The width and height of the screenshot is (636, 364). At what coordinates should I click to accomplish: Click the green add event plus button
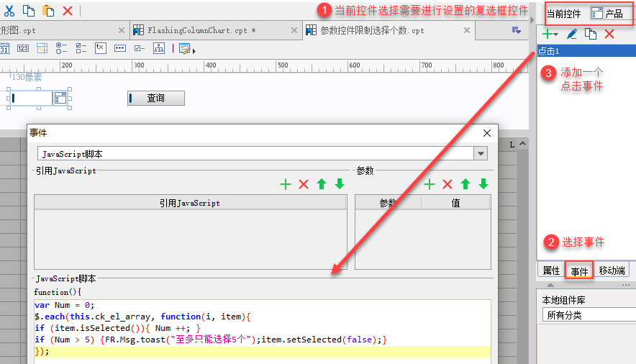tap(550, 34)
